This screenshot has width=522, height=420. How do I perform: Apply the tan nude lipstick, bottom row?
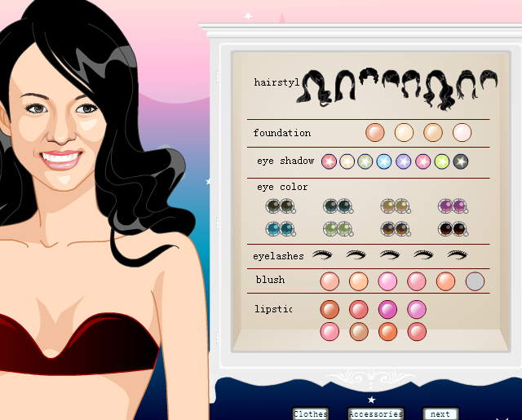(x=359, y=332)
